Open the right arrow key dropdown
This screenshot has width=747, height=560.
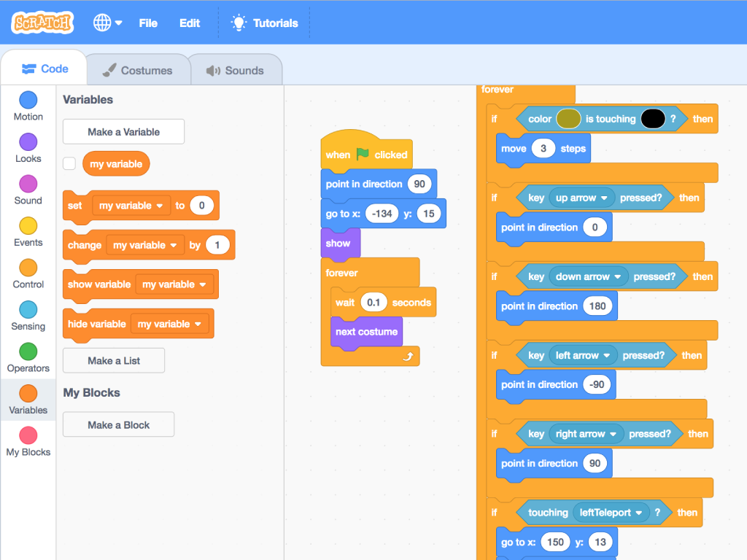tap(586, 434)
